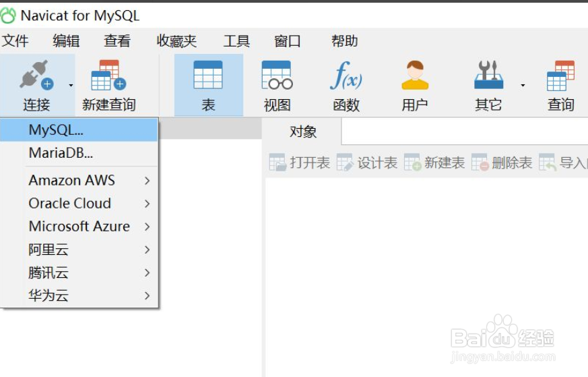This screenshot has width=588, height=377.
Task: Open the 编辑 menu
Action: point(66,40)
